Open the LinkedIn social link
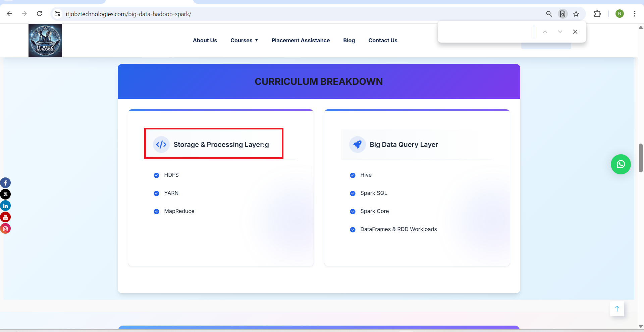The height and width of the screenshot is (332, 644). (x=5, y=206)
